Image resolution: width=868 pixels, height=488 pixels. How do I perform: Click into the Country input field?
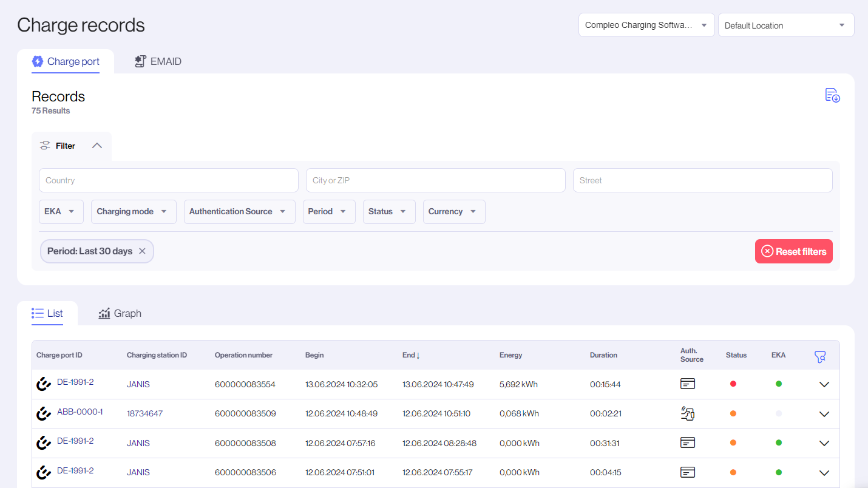[168, 180]
